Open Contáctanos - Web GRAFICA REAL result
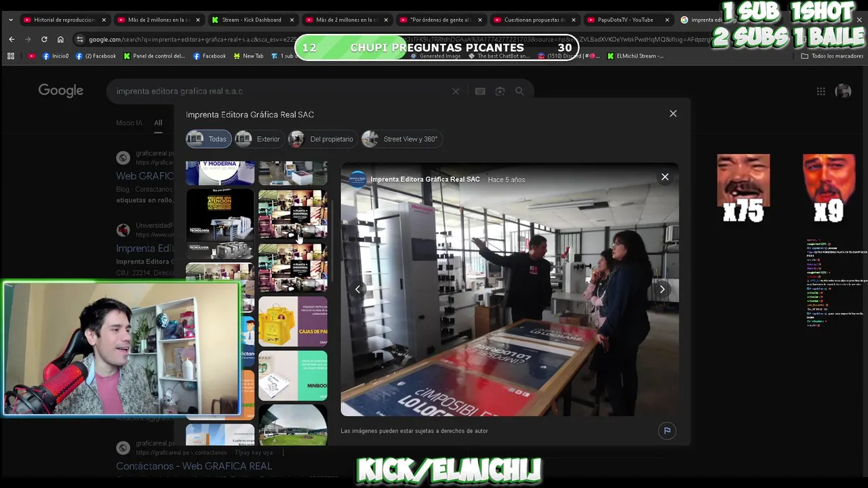 coord(194,466)
